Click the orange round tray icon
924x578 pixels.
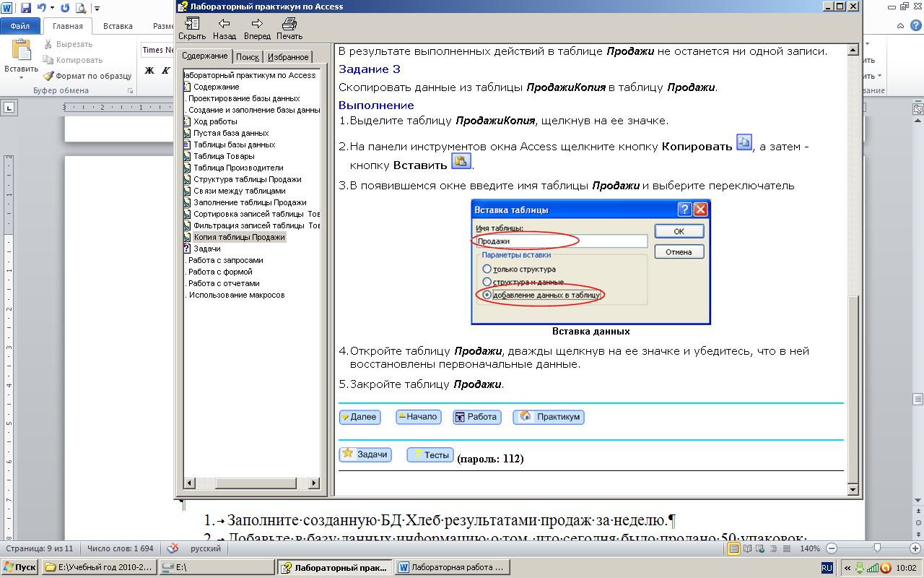[885, 567]
